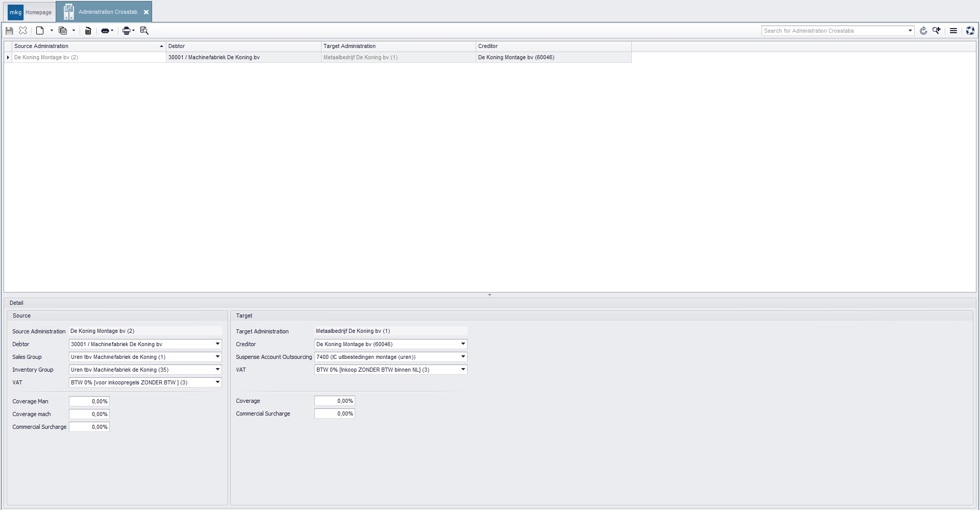Click the Coverage Man percentage field
This screenshot has height=510, width=980.
click(89, 401)
